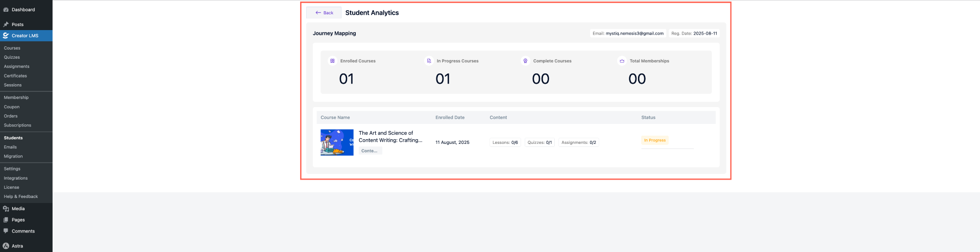
Task: Click the Content column header
Action: tap(498, 117)
